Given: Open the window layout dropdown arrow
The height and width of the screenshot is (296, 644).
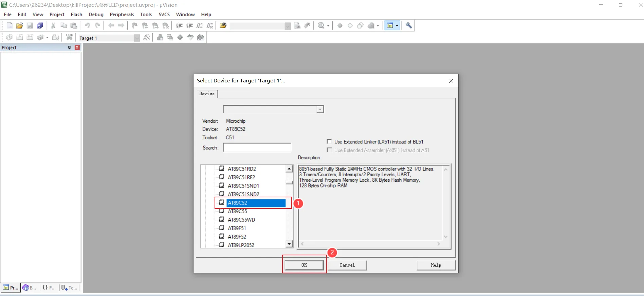Looking at the screenshot, I should point(397,26).
